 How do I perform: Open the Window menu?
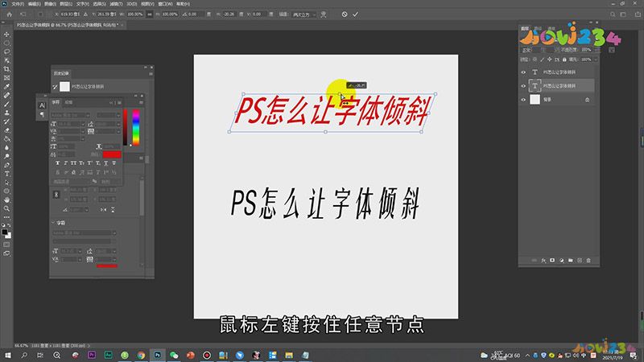[x=165, y=4]
